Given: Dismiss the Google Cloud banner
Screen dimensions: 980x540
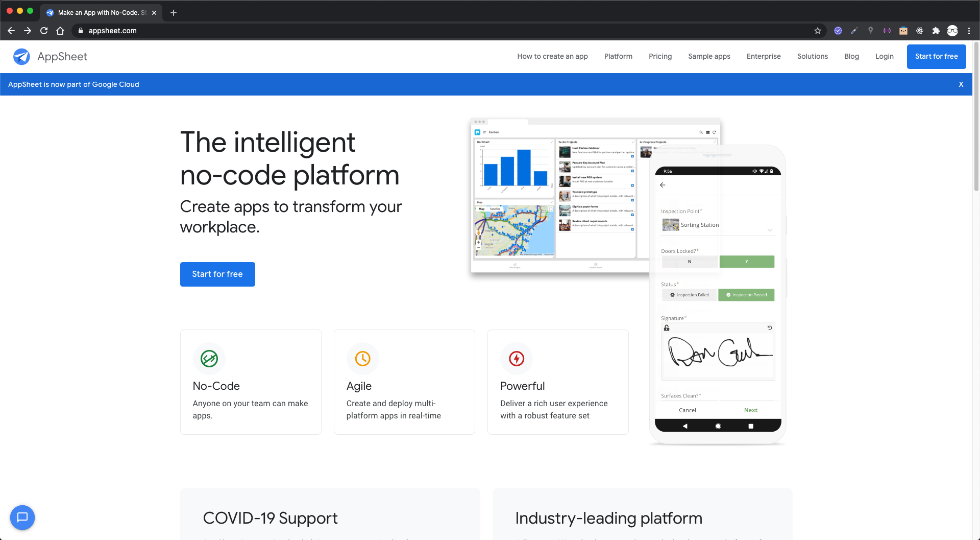Looking at the screenshot, I should [961, 84].
